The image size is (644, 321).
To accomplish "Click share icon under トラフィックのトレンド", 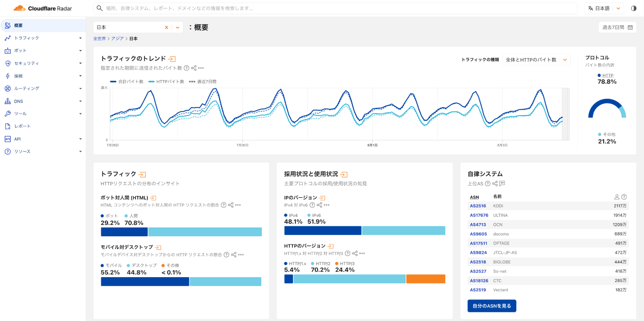I will (194, 68).
